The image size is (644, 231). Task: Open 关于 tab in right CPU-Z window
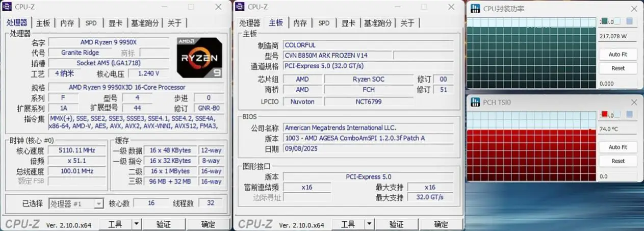click(x=407, y=23)
